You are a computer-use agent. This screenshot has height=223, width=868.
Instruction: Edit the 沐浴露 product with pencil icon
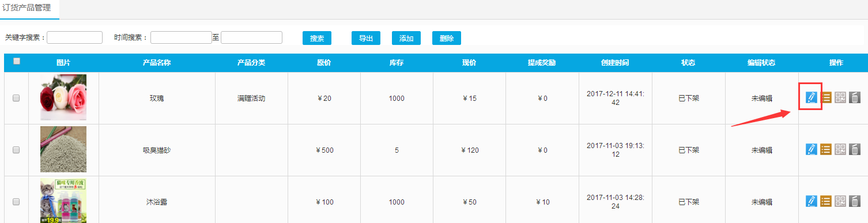pyautogui.click(x=812, y=201)
